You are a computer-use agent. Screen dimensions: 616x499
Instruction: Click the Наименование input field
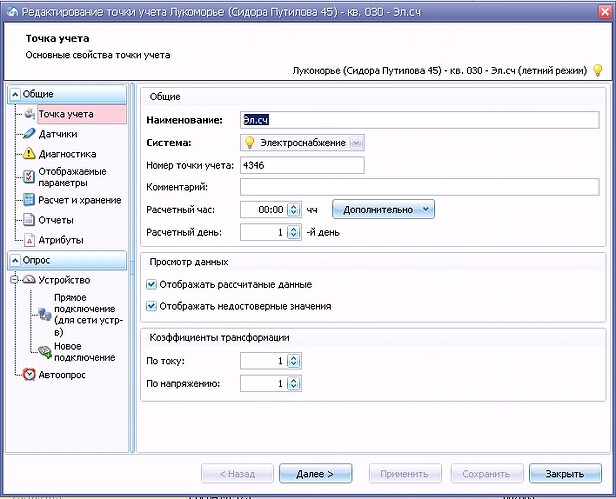420,120
